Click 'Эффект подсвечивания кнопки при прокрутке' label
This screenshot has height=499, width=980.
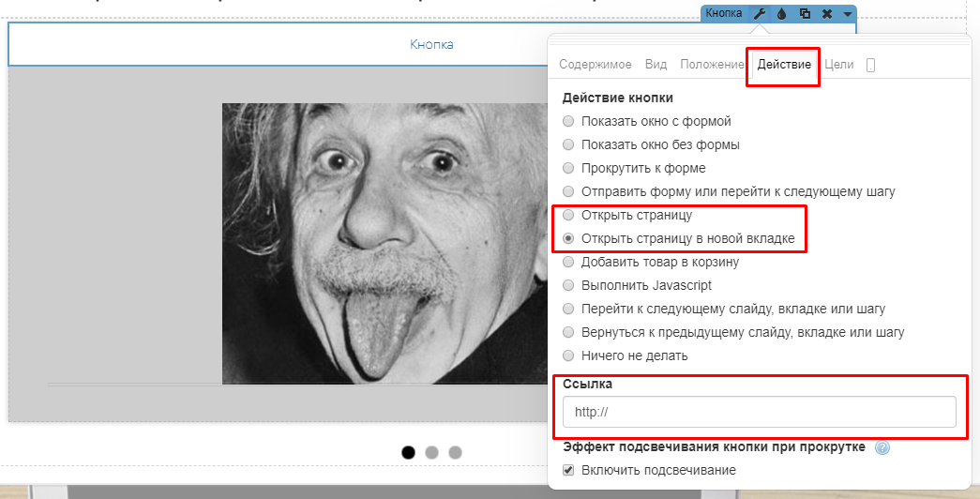pos(714,447)
